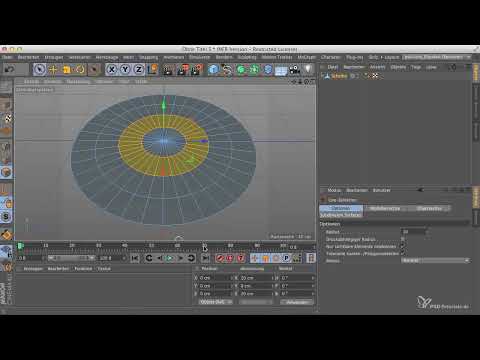The image size is (480, 360).
Task: Add a light object
Action: coord(308,70)
